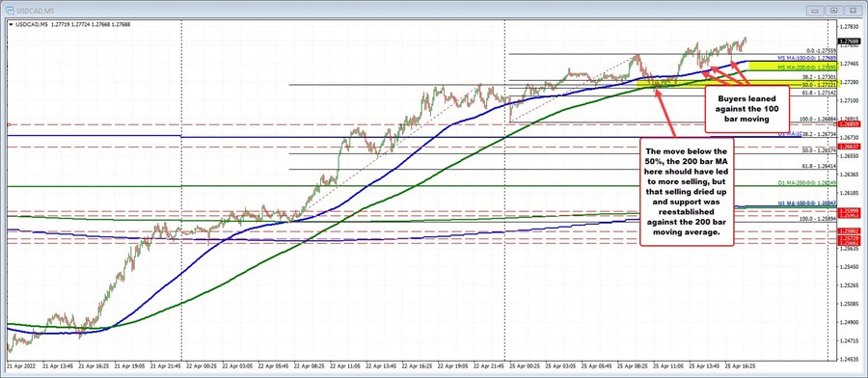
Task: Click the price scale value 1.25450
Action: [x=849, y=267]
